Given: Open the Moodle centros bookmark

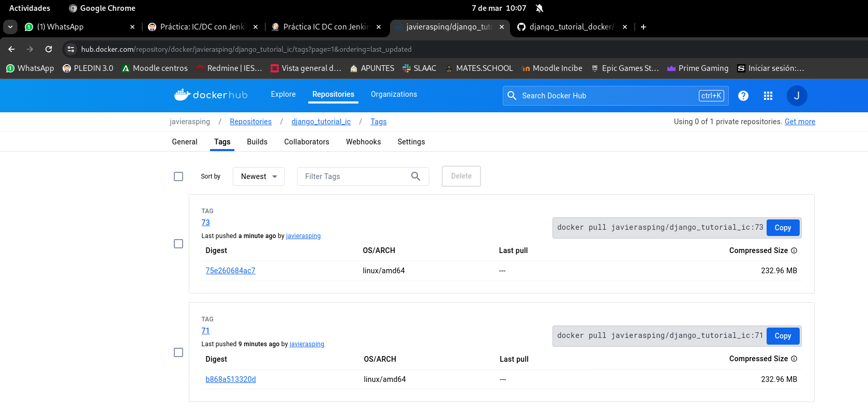Looking at the screenshot, I should tap(155, 68).
